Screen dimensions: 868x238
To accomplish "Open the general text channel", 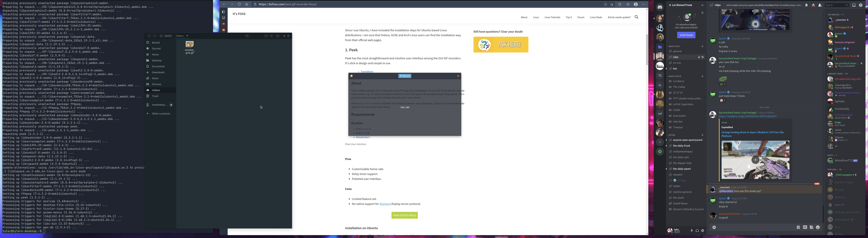I will 686,51.
